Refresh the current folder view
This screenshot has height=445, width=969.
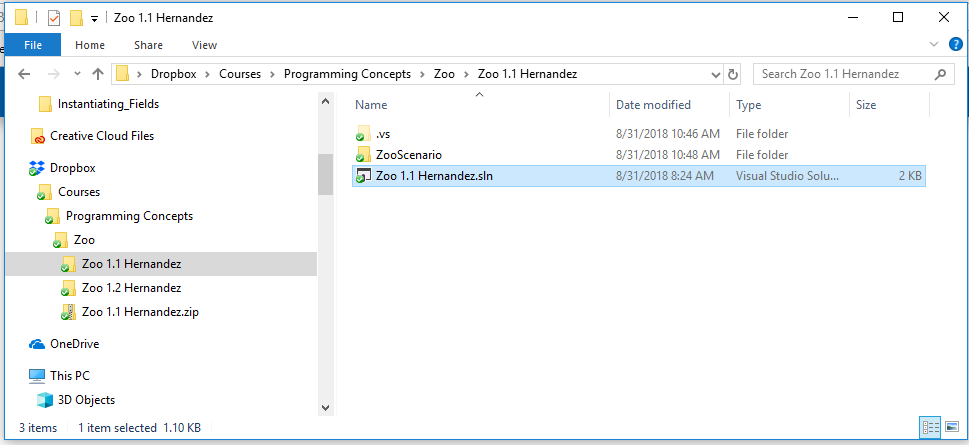pos(733,74)
